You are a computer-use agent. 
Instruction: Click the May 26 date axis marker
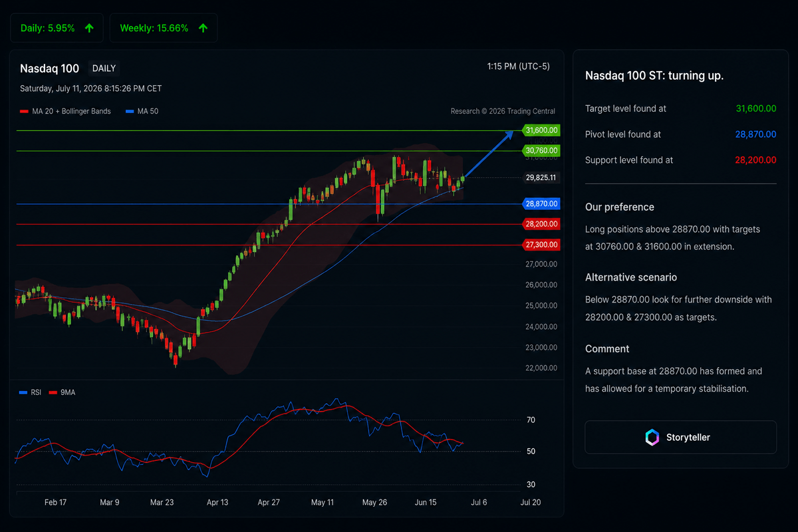point(375,502)
